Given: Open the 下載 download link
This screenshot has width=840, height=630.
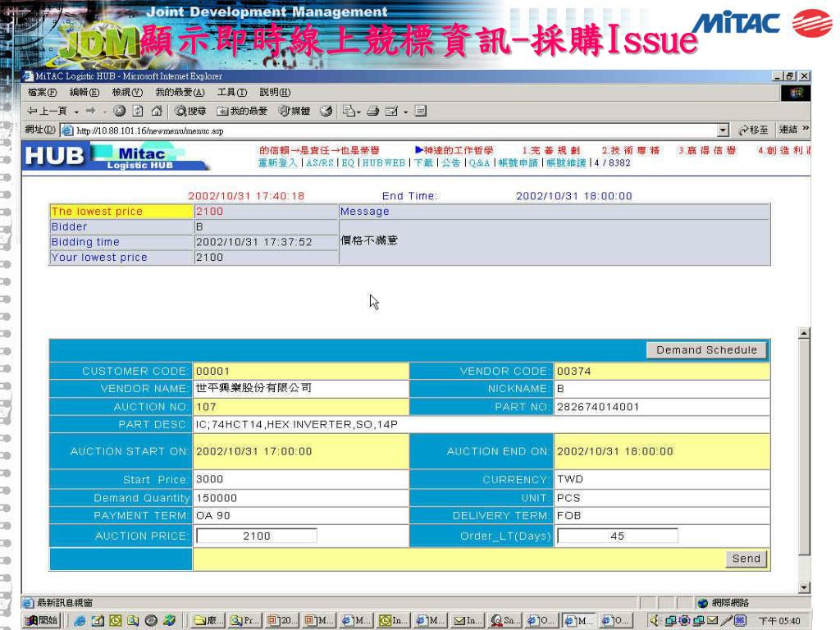Looking at the screenshot, I should pyautogui.click(x=423, y=163).
